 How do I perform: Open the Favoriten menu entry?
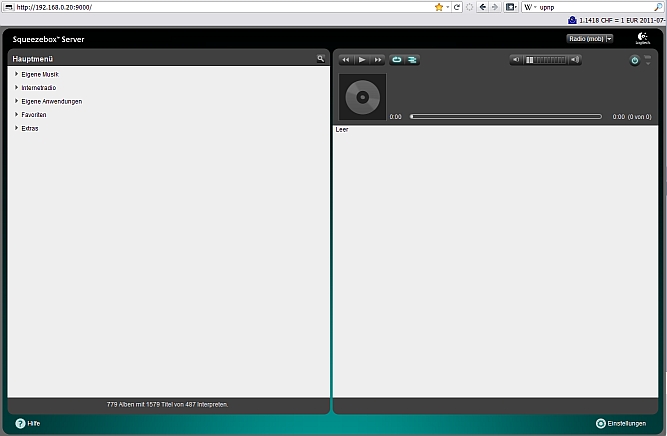pyautogui.click(x=34, y=115)
